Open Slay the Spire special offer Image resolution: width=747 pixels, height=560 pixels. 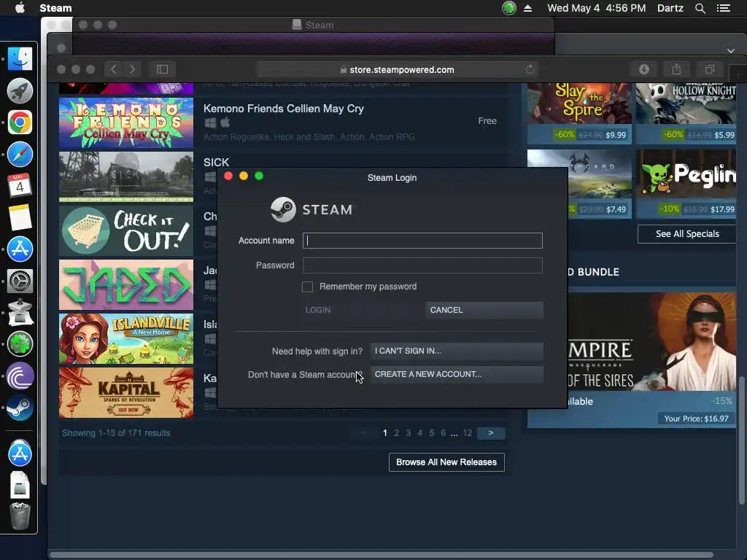pyautogui.click(x=579, y=113)
